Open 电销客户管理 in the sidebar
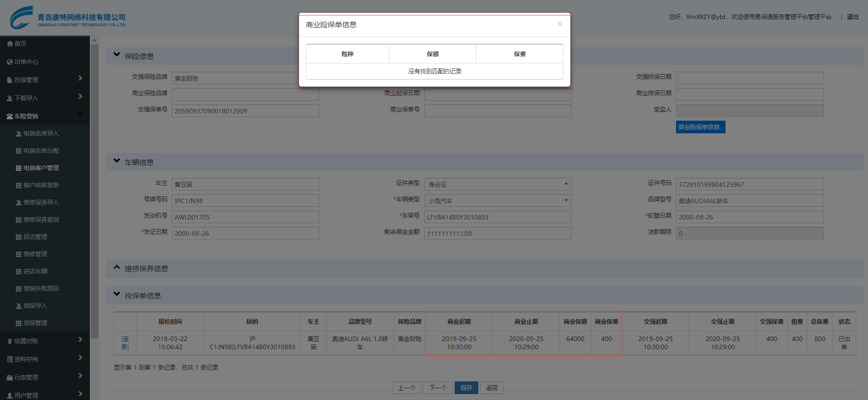868x400 pixels. [41, 168]
